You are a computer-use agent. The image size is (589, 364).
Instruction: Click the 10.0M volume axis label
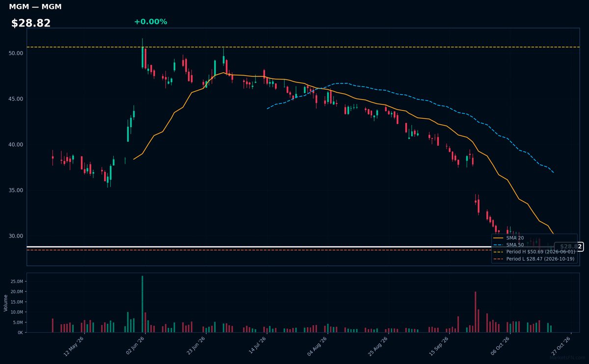coord(16,312)
